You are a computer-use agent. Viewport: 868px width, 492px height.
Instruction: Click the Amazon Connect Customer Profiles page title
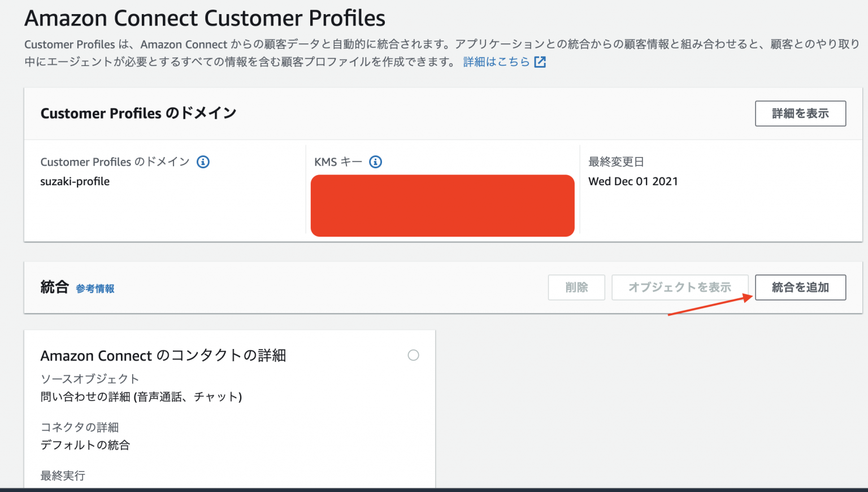tap(204, 18)
